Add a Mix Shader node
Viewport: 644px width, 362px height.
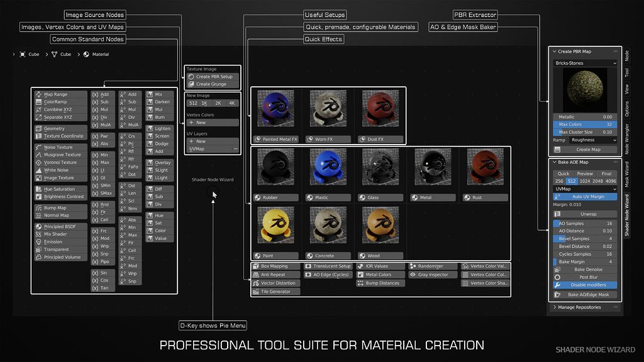click(x=61, y=234)
